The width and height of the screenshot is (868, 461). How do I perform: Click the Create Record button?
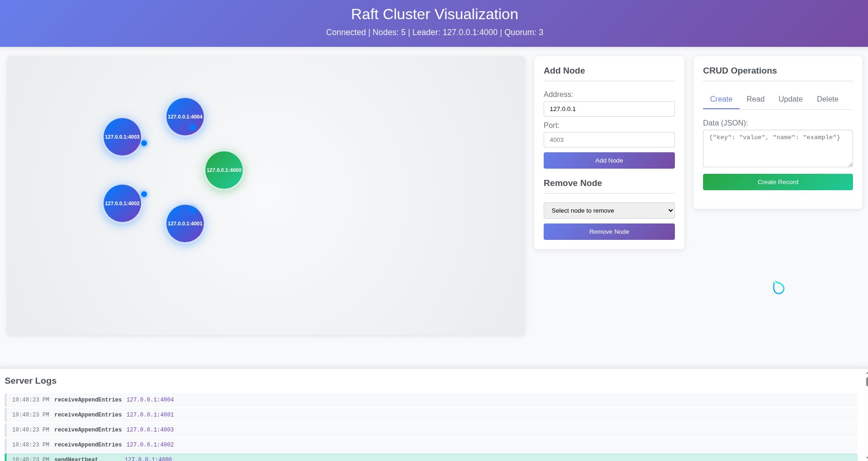click(778, 182)
